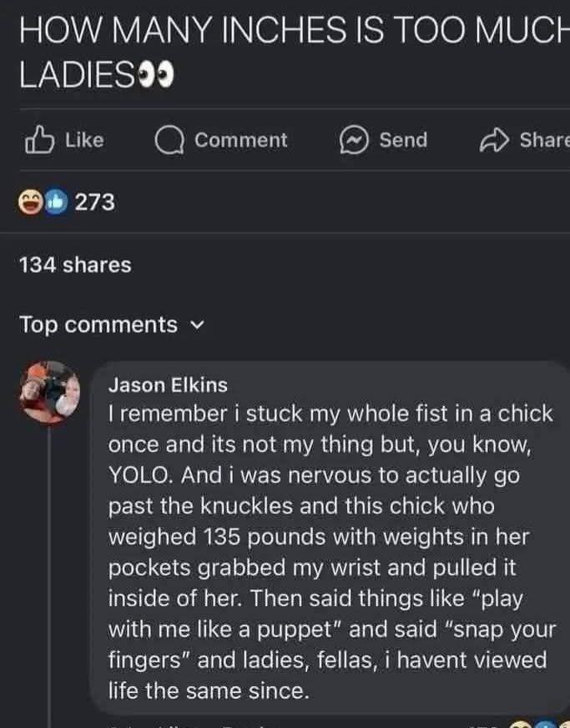Image resolution: width=570 pixels, height=728 pixels.
Task: View the 273 reactions count
Action: tap(95, 203)
